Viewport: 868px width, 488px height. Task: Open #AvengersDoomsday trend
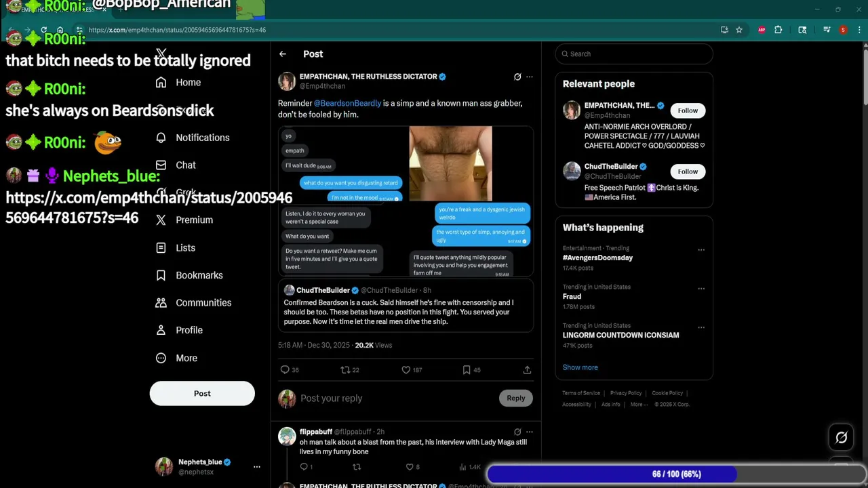coord(597,258)
